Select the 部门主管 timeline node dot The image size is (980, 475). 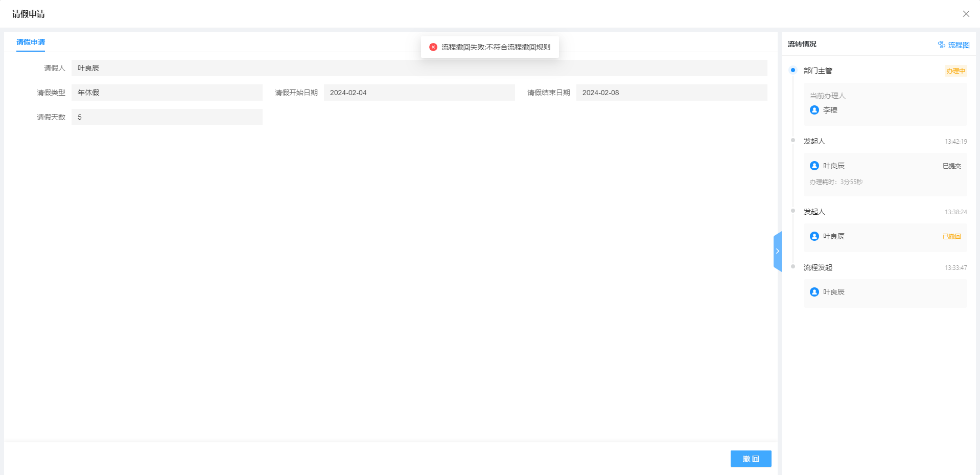tap(793, 70)
